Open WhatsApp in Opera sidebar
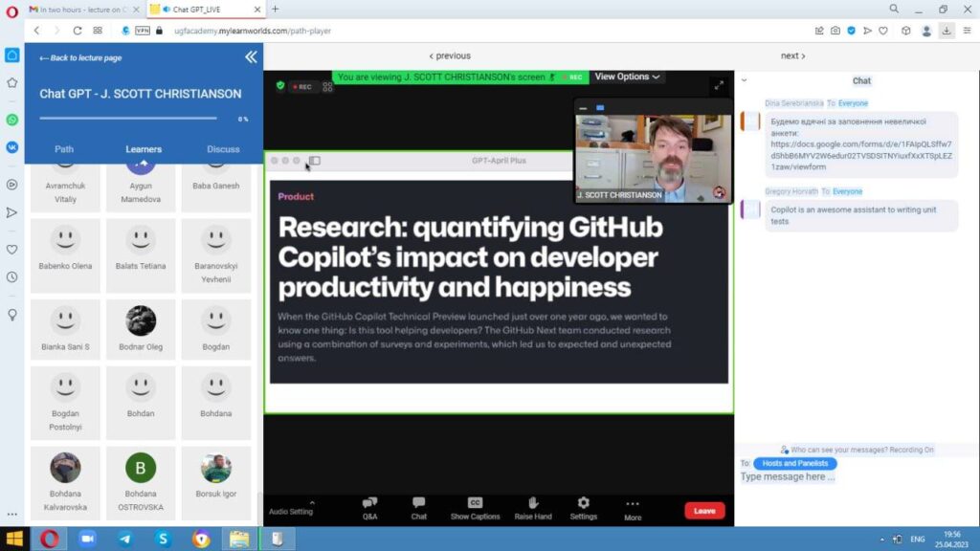This screenshot has width=980, height=551. [11, 120]
